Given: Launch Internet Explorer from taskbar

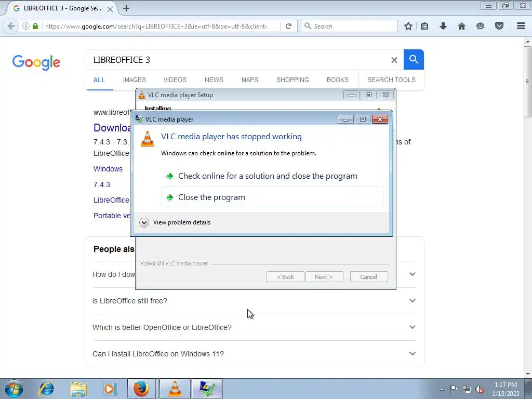Looking at the screenshot, I should pos(46,389).
